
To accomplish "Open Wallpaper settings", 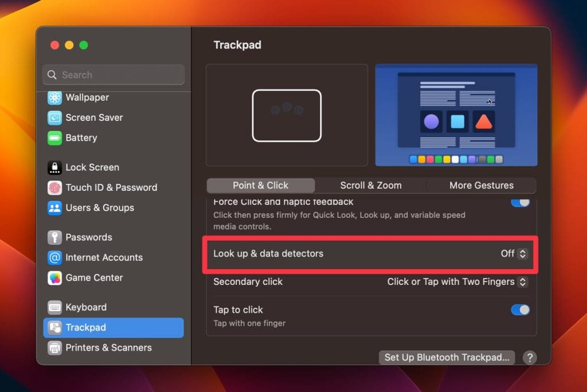I will pos(87,97).
